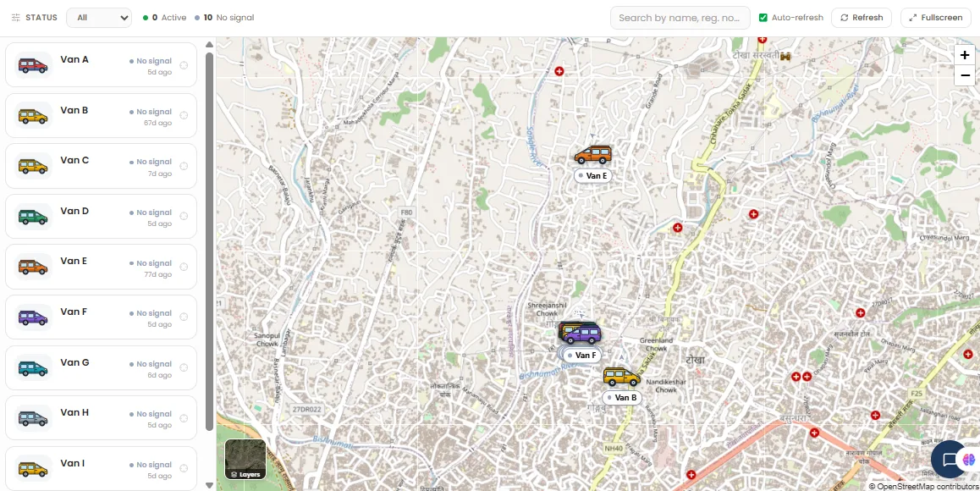This screenshot has height=491, width=980.
Task: Zoom out the map with minus button
Action: 966,75
